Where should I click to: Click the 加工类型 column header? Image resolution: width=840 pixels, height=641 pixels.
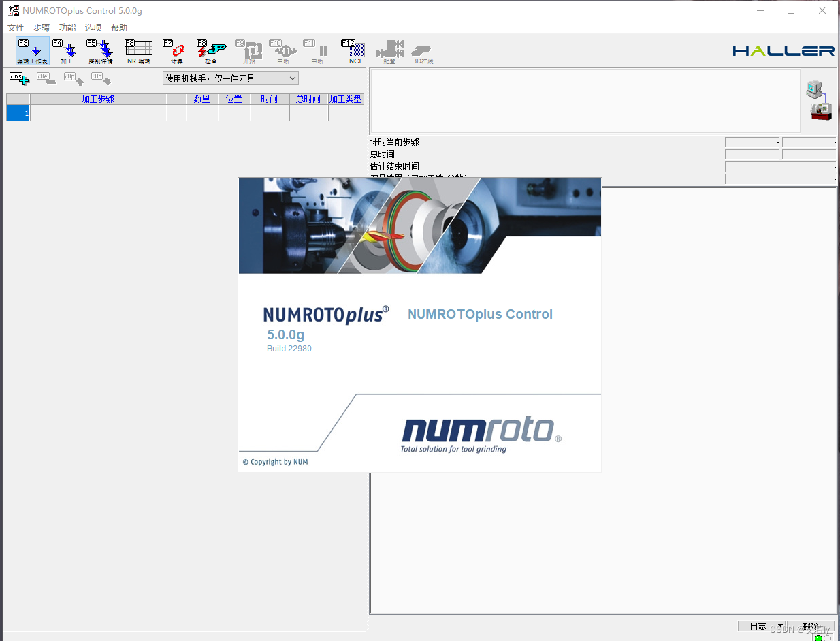point(346,99)
